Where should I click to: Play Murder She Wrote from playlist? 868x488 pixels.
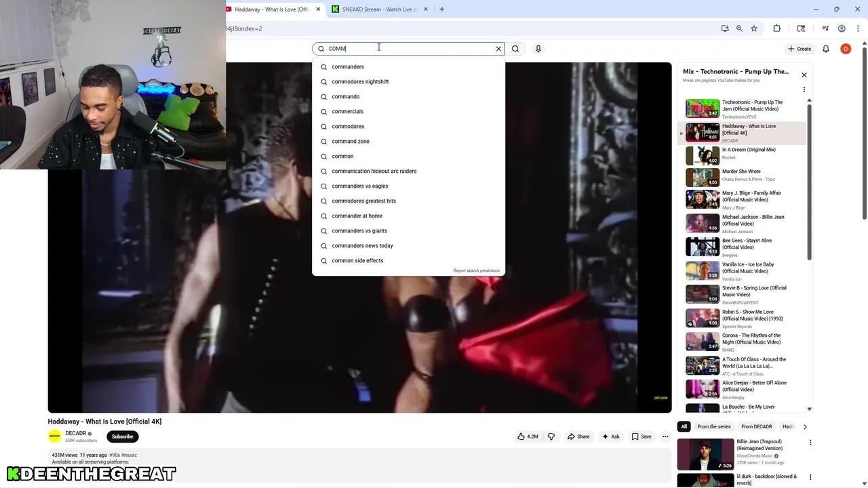point(743,177)
